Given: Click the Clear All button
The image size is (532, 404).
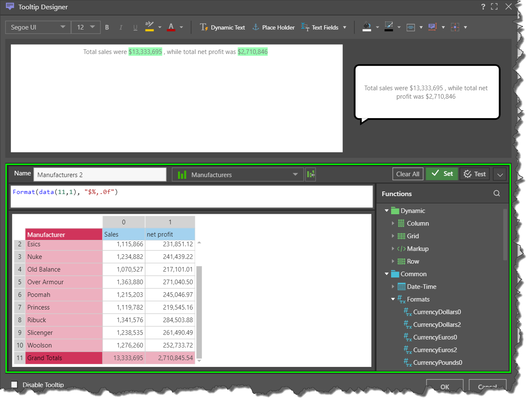Looking at the screenshot, I should coord(408,174).
